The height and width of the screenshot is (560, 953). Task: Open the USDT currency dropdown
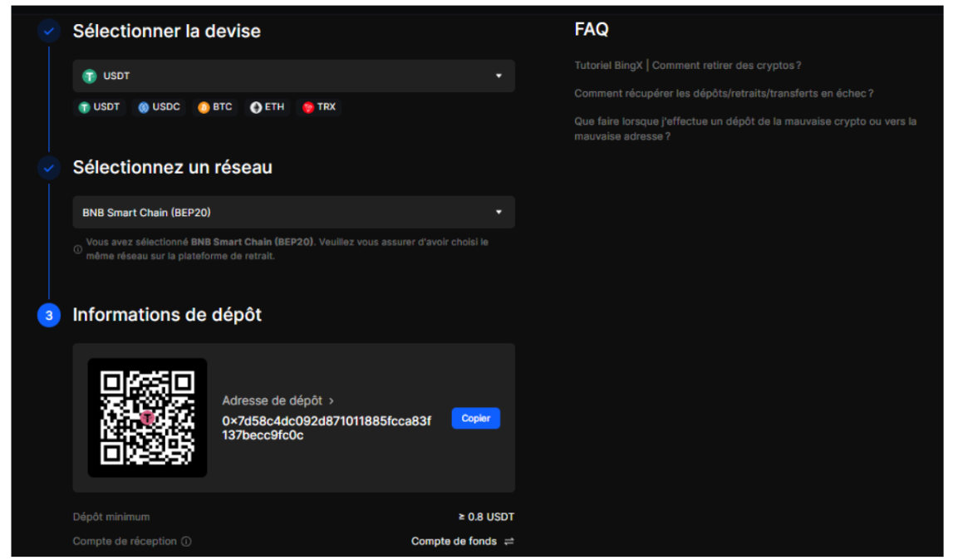click(293, 76)
